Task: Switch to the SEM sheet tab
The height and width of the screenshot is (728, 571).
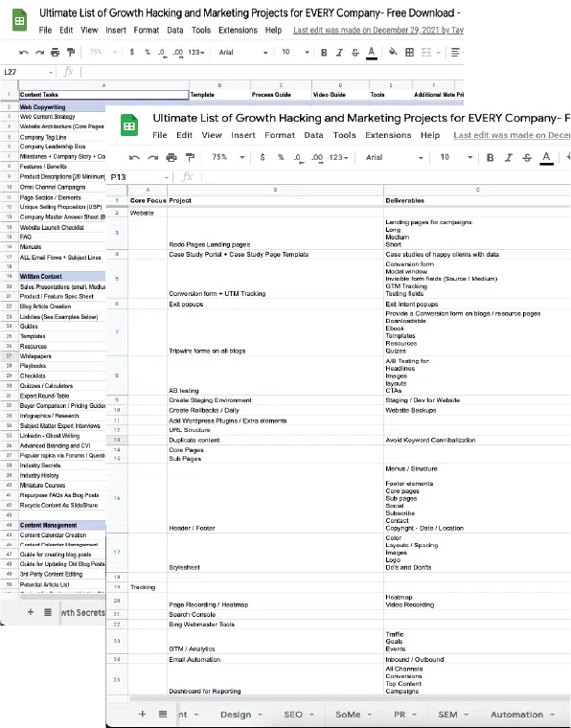Action: (453, 715)
